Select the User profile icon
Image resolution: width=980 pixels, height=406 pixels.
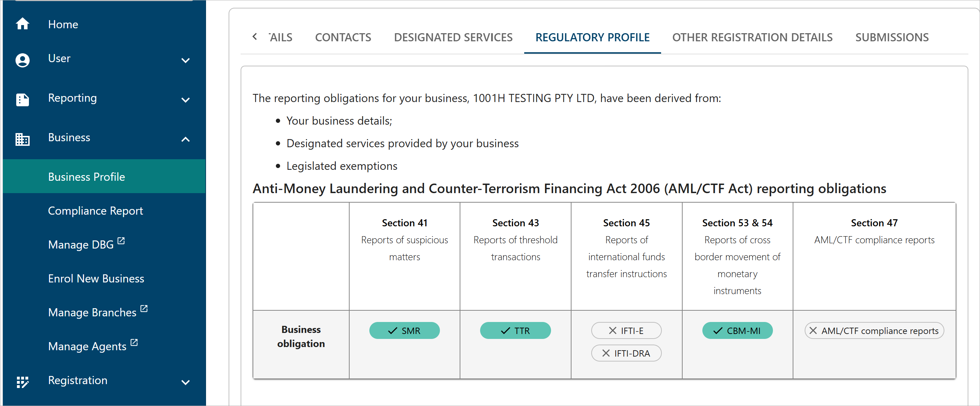pos(23,60)
